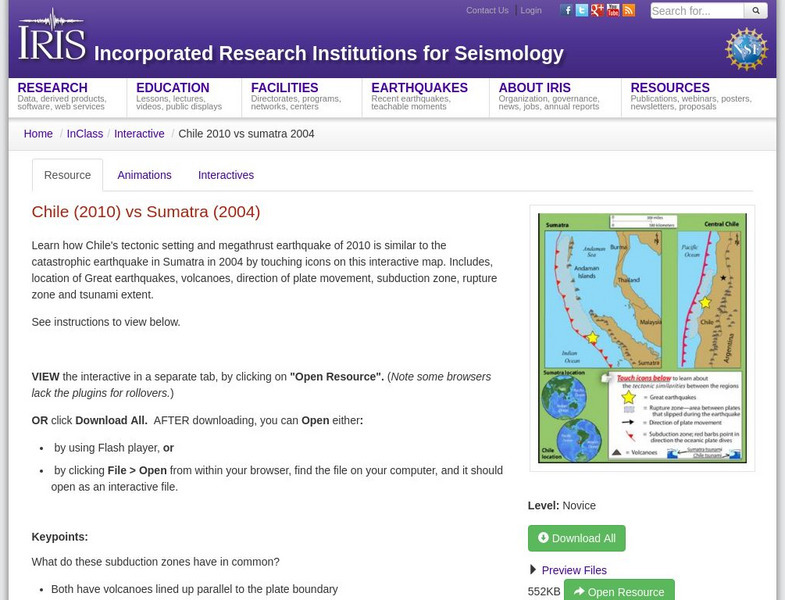
Task: Click the IRIS seismogram logo
Action: pos(52,35)
